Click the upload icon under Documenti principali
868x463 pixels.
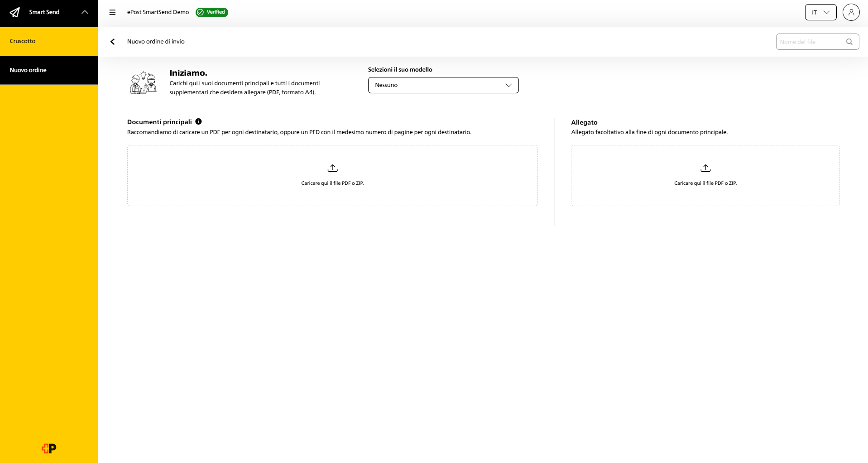click(332, 168)
